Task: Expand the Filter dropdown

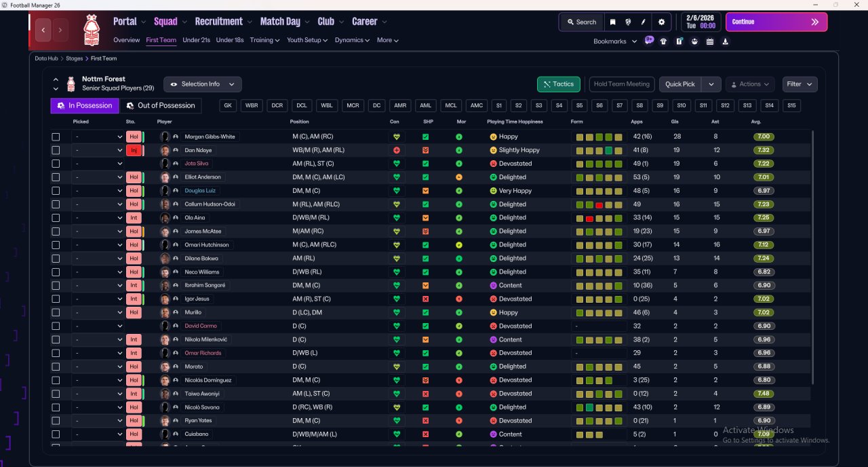Action: tap(800, 84)
